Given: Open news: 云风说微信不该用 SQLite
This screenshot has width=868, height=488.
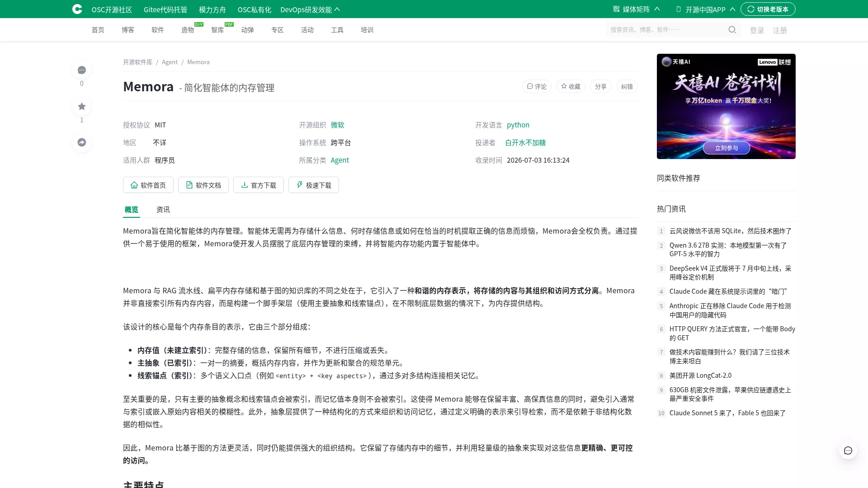Looking at the screenshot, I should pos(730,231).
